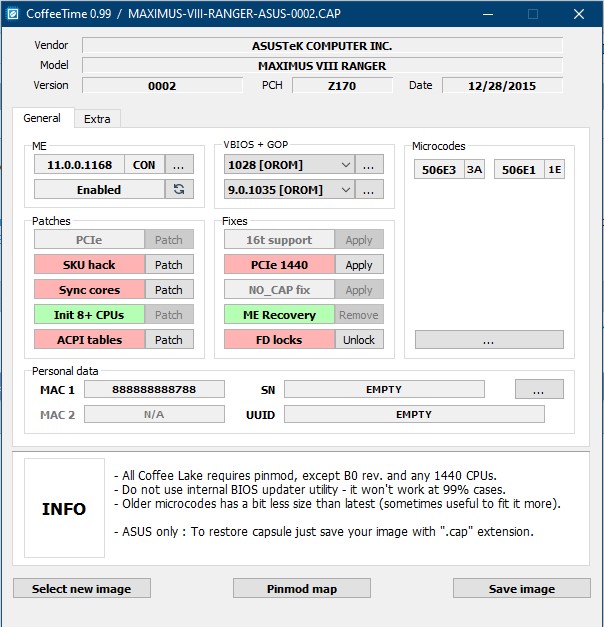Toggle the ME Enabled state button

99,189
